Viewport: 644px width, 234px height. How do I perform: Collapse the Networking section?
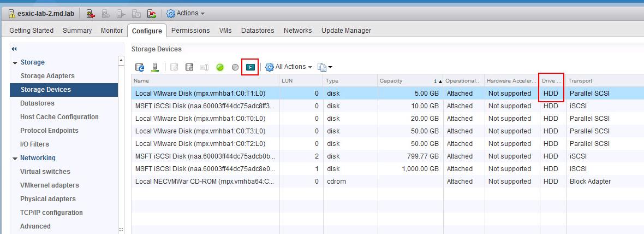pyautogui.click(x=16, y=159)
